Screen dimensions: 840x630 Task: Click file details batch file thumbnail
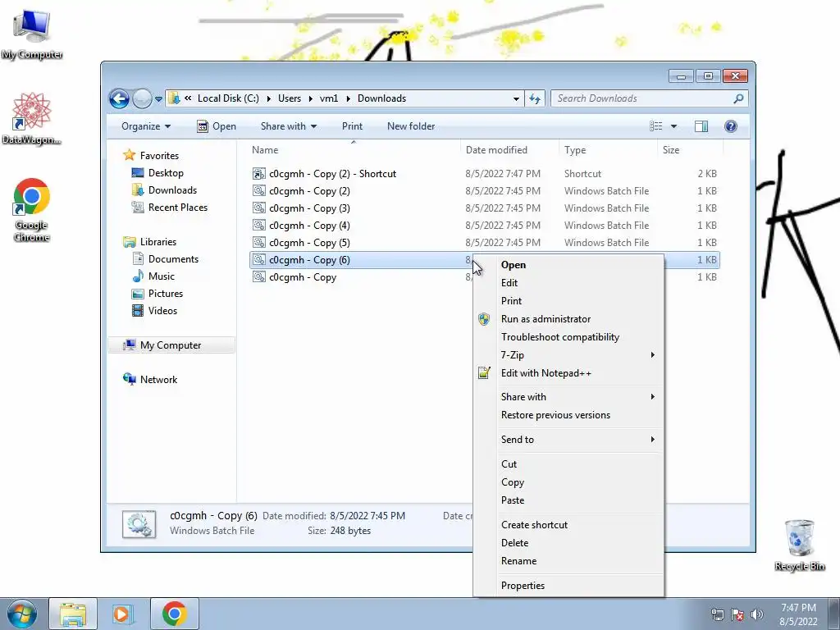point(139,524)
